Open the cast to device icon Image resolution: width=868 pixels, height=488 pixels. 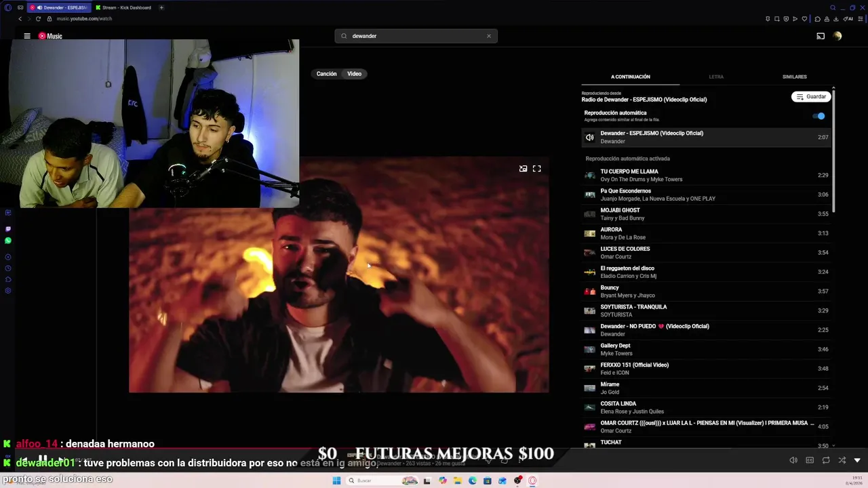821,36
